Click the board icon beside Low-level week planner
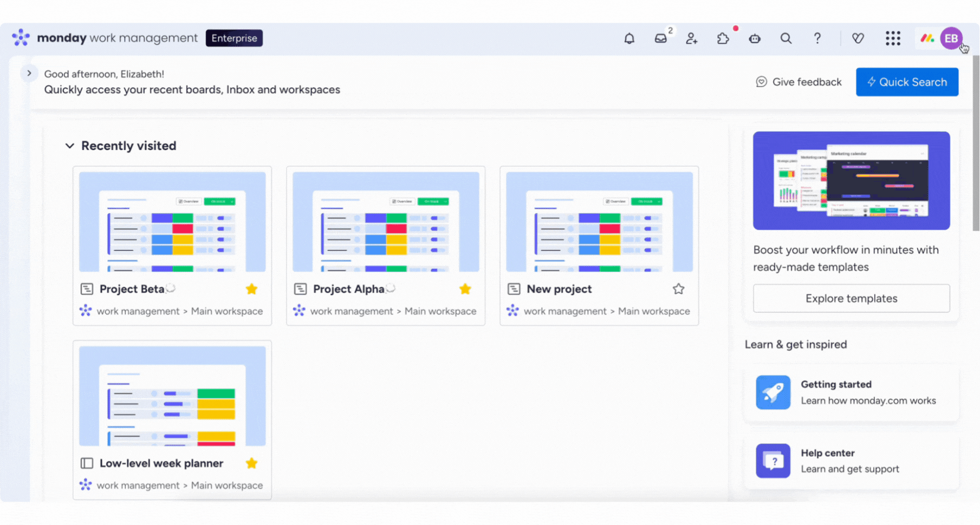 (87, 463)
